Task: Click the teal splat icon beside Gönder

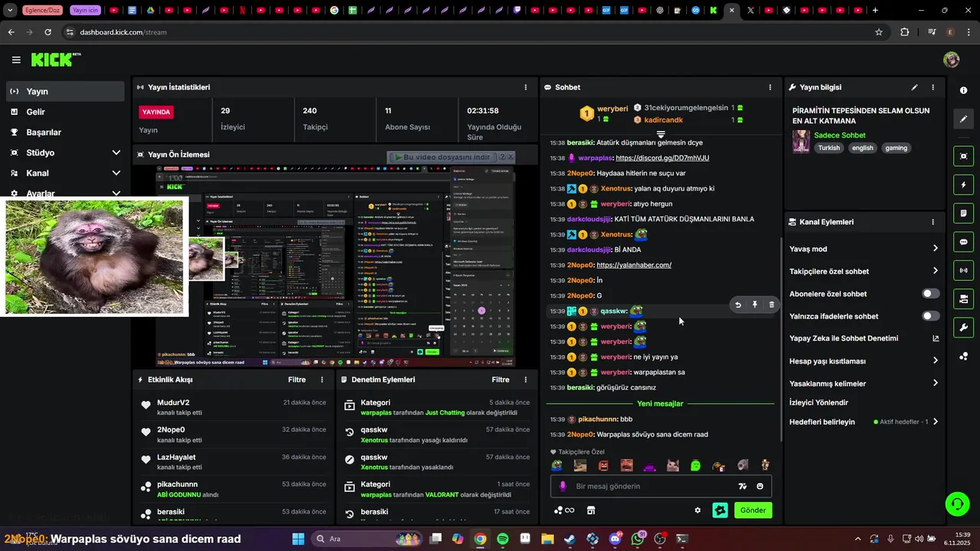Action: tap(720, 510)
